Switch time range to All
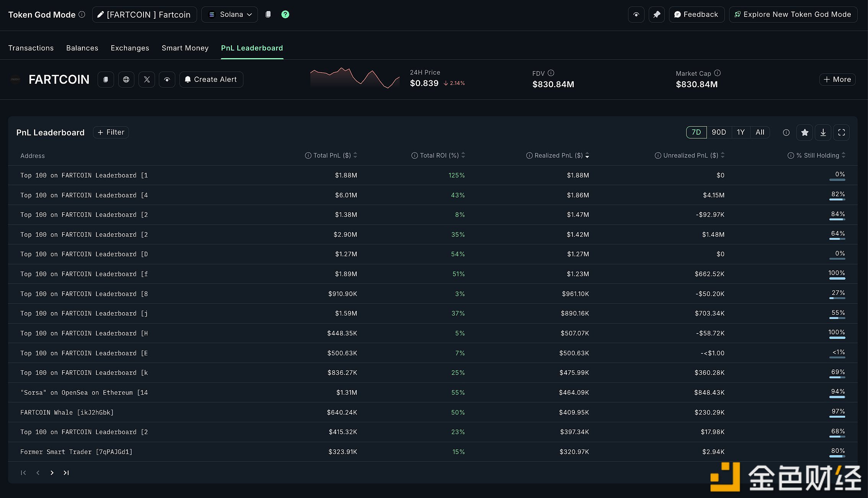868x498 pixels. [760, 132]
